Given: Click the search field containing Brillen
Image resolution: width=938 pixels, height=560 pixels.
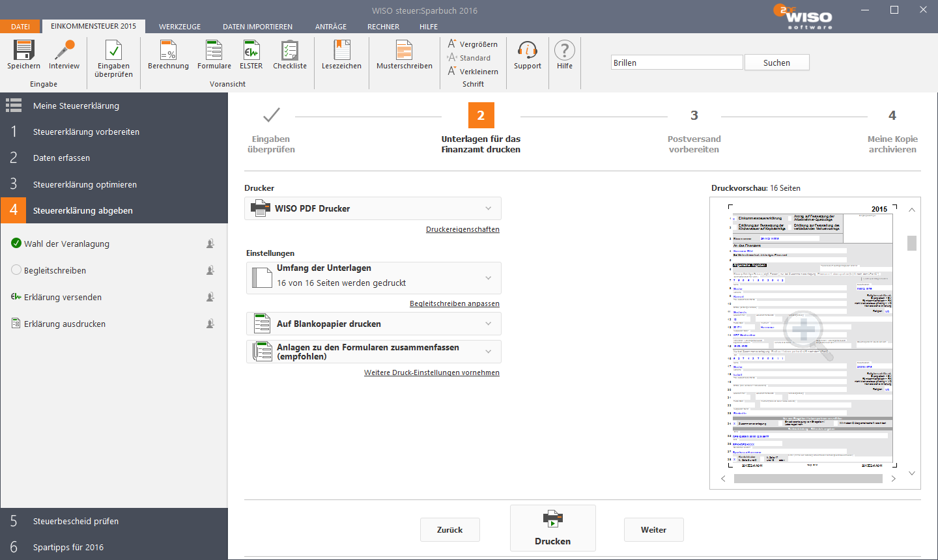Looking at the screenshot, I should [677, 63].
